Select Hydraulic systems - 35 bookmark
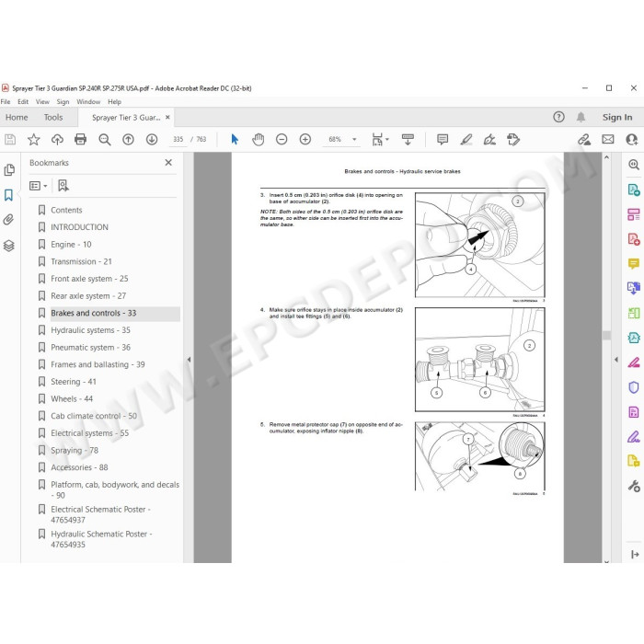The height and width of the screenshot is (644, 644). coord(90,330)
